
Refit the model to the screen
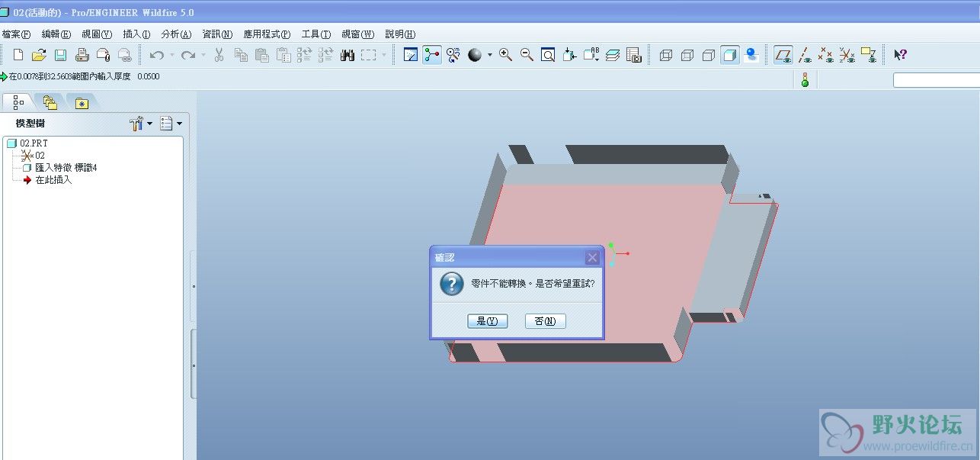click(548, 55)
